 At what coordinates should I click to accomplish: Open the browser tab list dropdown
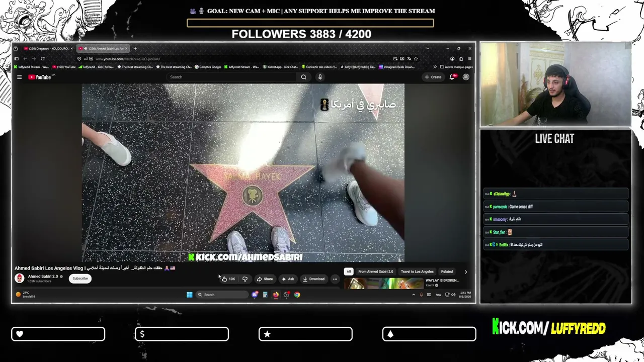(427, 49)
